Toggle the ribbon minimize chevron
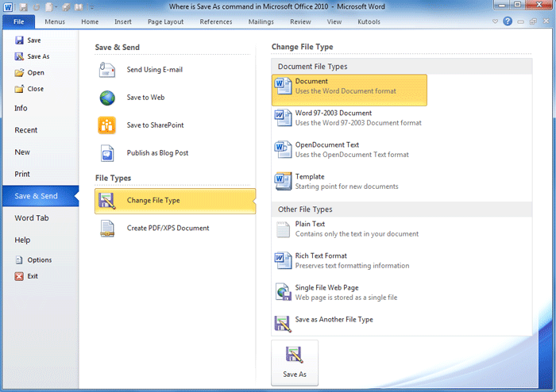This screenshot has height=392, width=556. pyautogui.click(x=494, y=21)
